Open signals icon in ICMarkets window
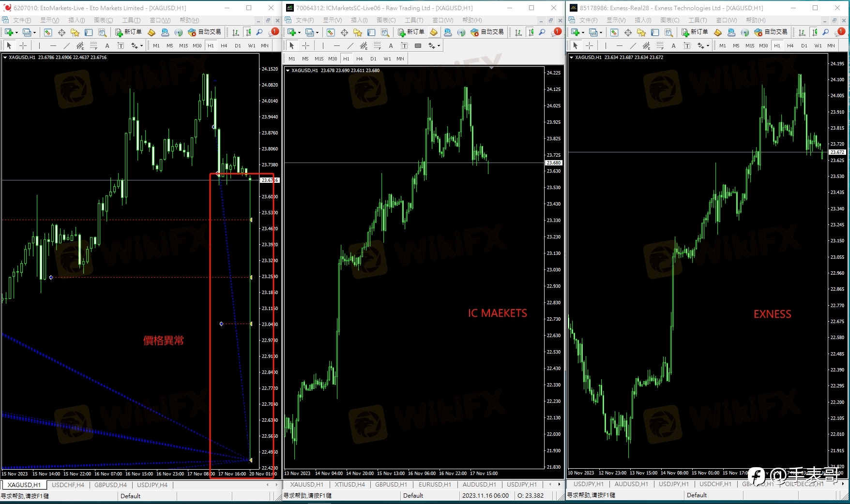This screenshot has height=504, width=850. [461, 32]
